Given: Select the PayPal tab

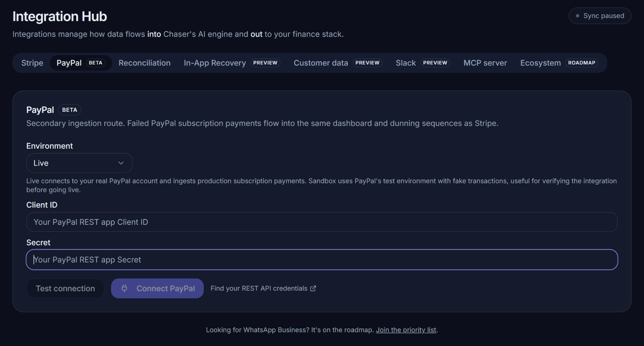Looking at the screenshot, I should pyautogui.click(x=81, y=63).
